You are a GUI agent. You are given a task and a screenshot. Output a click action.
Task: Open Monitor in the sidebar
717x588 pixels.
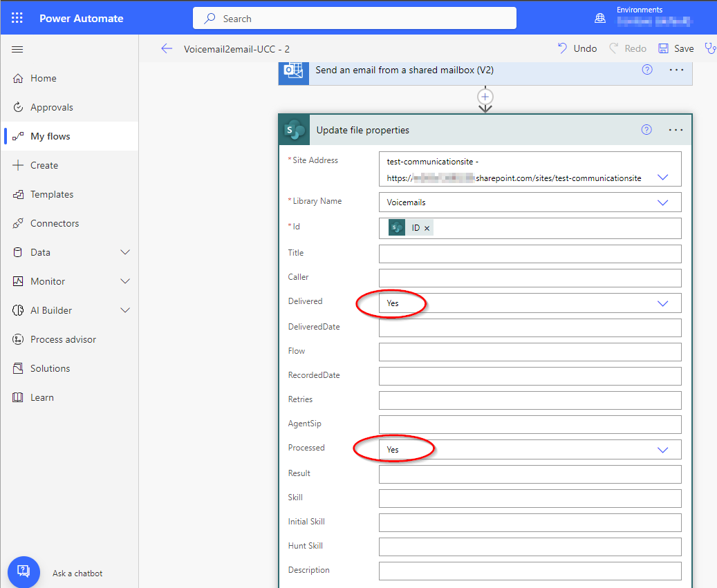coord(70,281)
